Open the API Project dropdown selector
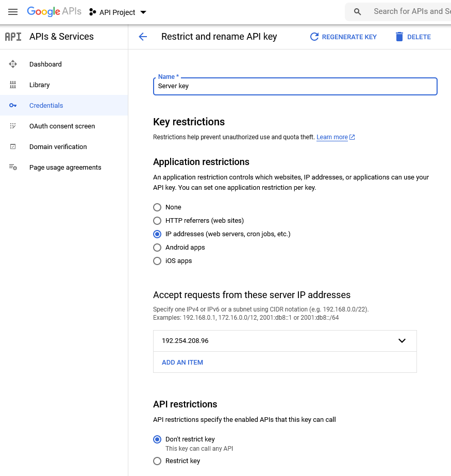The width and height of the screenshot is (451, 476). (118, 12)
